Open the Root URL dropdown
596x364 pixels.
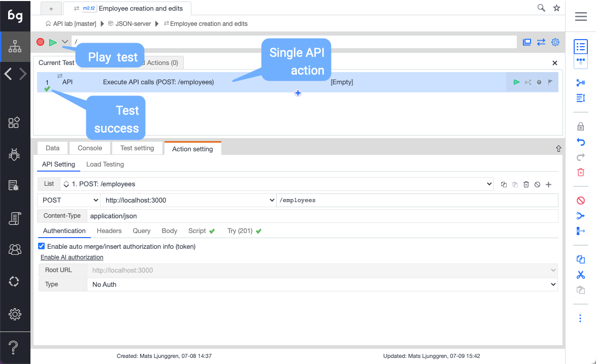pyautogui.click(x=322, y=270)
